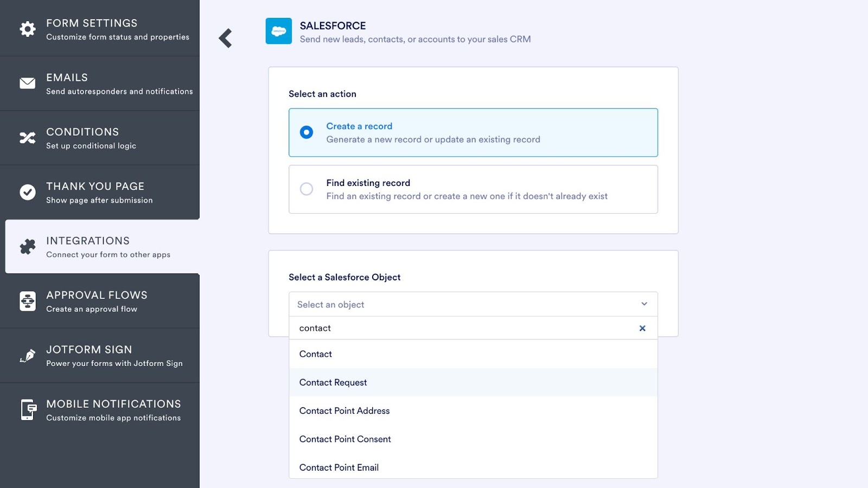Viewport: 868px width, 488px height.
Task: Click the Emails envelope icon
Action: pyautogui.click(x=28, y=83)
